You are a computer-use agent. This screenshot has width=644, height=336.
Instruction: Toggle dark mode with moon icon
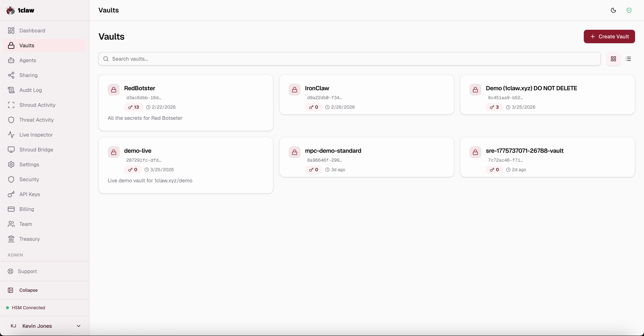tap(613, 10)
